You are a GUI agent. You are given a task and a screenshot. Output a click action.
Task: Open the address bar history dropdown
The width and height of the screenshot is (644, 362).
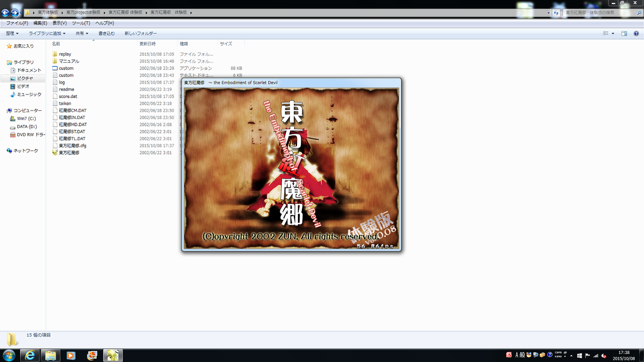(x=548, y=13)
